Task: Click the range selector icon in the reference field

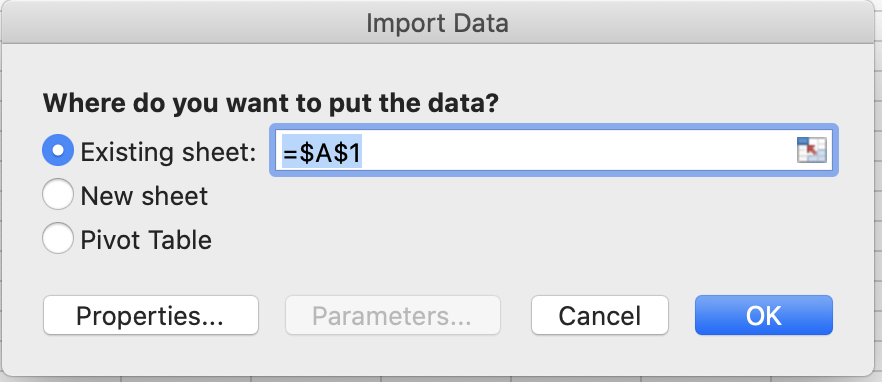Action: 811,150
